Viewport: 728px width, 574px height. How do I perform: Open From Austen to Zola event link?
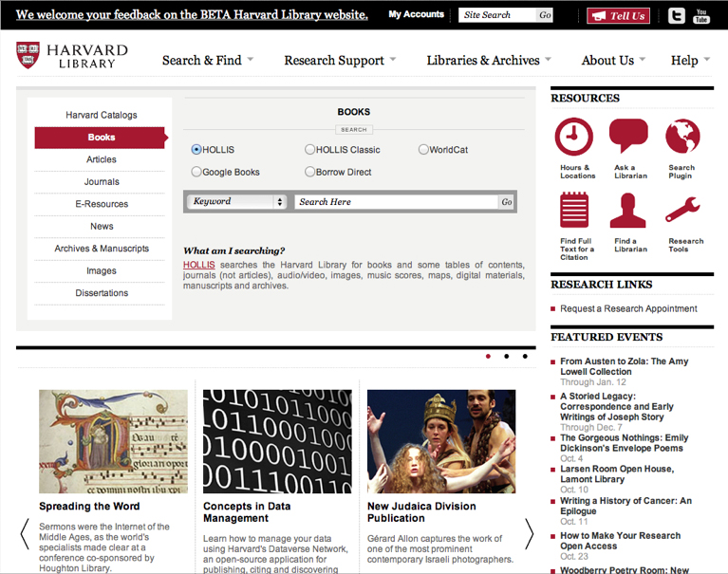click(624, 366)
